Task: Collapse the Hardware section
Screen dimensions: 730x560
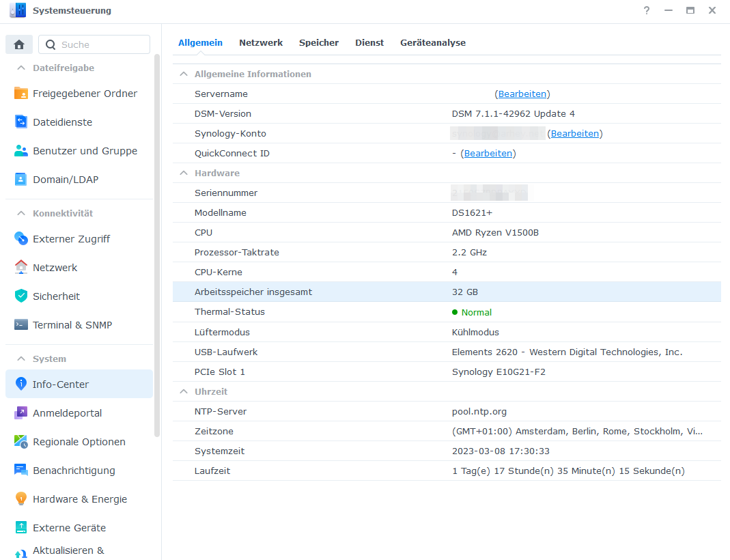Action: point(184,173)
